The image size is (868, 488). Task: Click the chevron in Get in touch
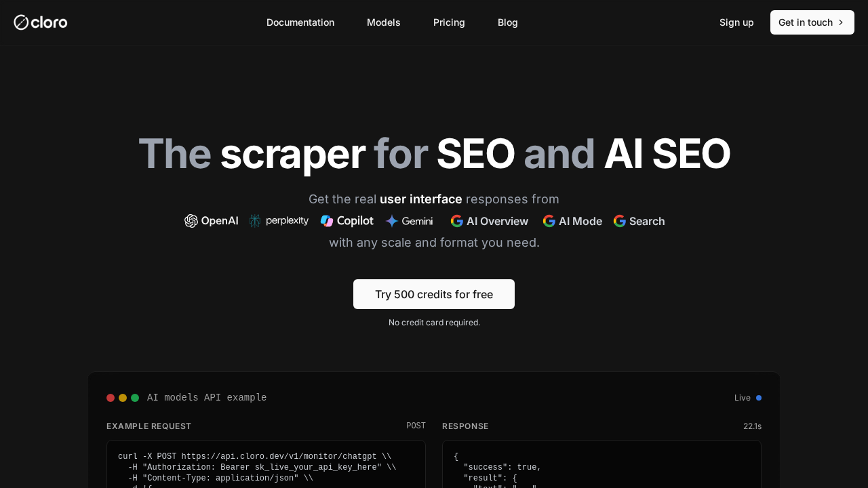(x=841, y=22)
